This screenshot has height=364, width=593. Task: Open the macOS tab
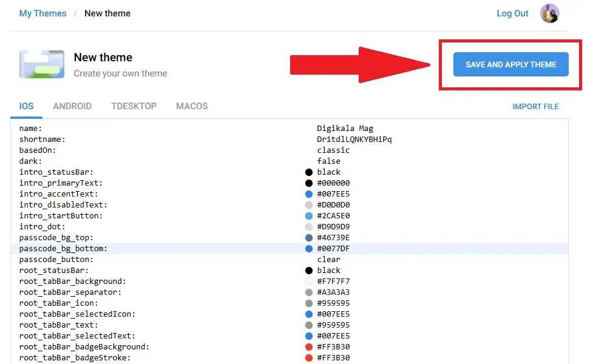tap(192, 106)
